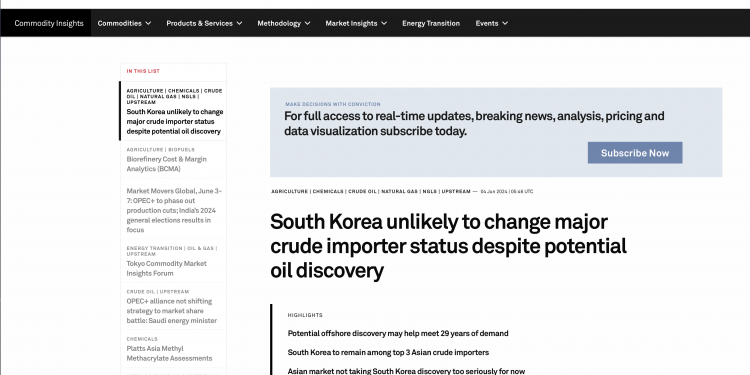Open the Commodity Insights home link

coord(49,23)
